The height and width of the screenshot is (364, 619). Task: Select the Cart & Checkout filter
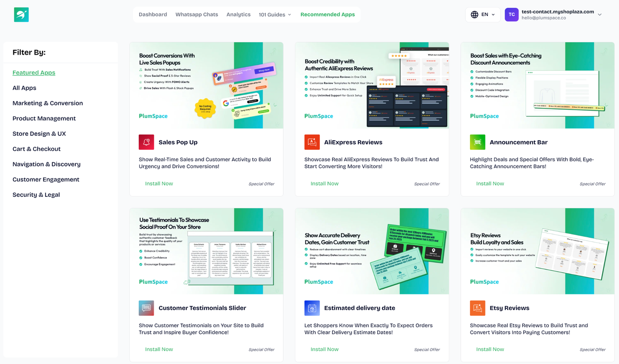[37, 149]
